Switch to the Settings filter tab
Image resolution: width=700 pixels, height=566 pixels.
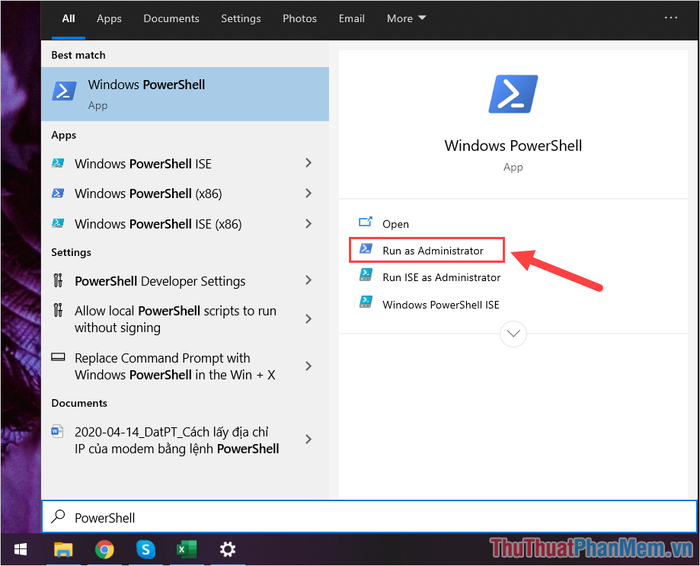click(x=241, y=19)
